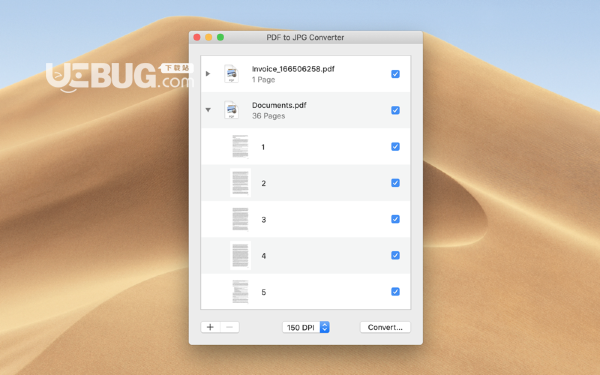
Task: Click page number 3 label
Action: [264, 220]
